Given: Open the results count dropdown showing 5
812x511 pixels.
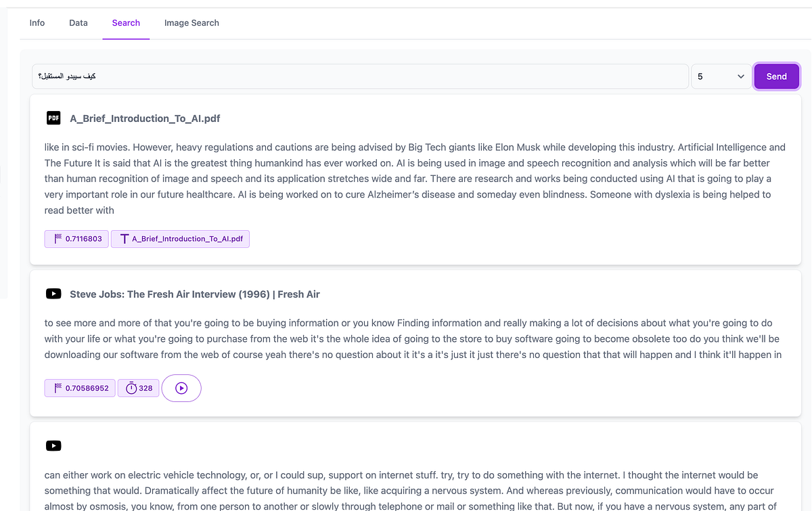Looking at the screenshot, I should tap(720, 76).
